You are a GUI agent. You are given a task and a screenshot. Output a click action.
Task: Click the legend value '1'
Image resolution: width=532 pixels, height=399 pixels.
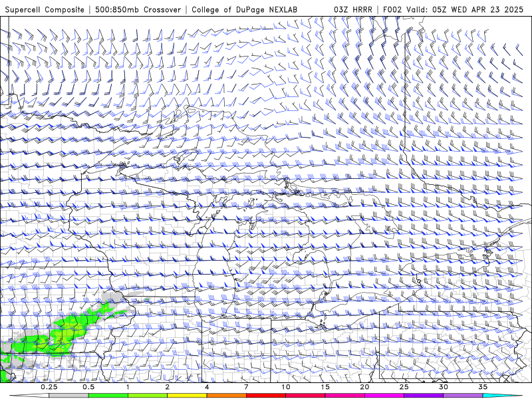coord(128,387)
